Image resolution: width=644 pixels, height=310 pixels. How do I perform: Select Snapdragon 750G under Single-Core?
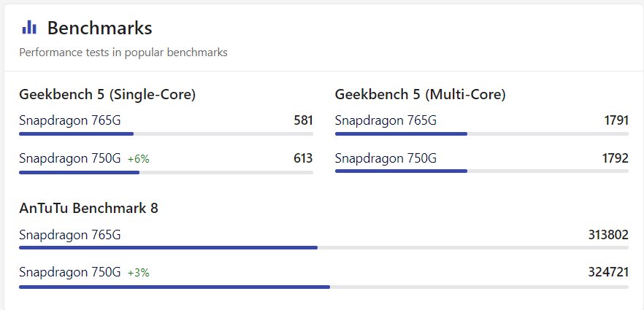click(x=70, y=158)
